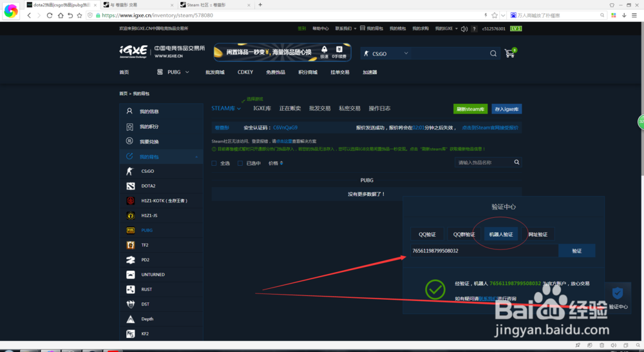The width and height of the screenshot is (644, 352).
Task: Switch to the 操作日志 tab
Action: click(x=379, y=108)
